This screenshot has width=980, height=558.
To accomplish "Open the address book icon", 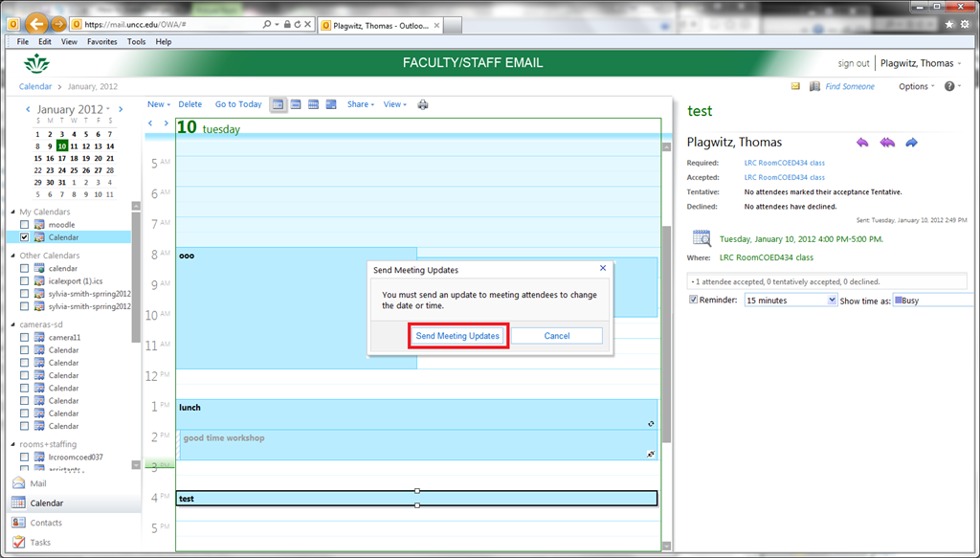I will pos(814,86).
